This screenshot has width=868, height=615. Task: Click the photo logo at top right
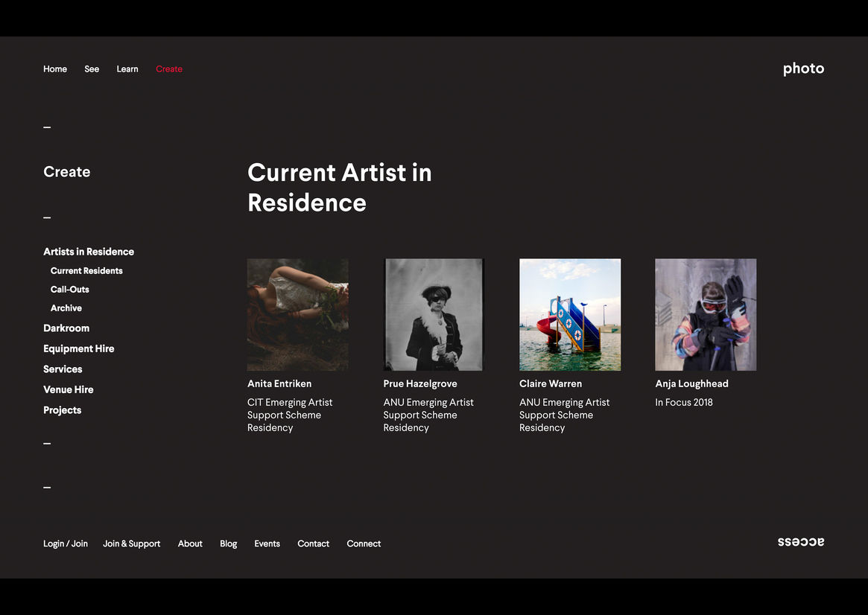click(802, 68)
